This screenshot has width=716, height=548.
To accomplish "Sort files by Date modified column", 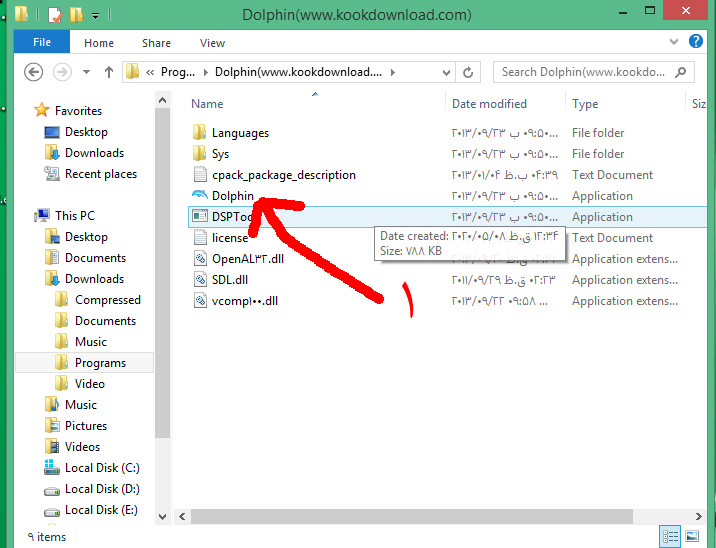I will [x=489, y=104].
